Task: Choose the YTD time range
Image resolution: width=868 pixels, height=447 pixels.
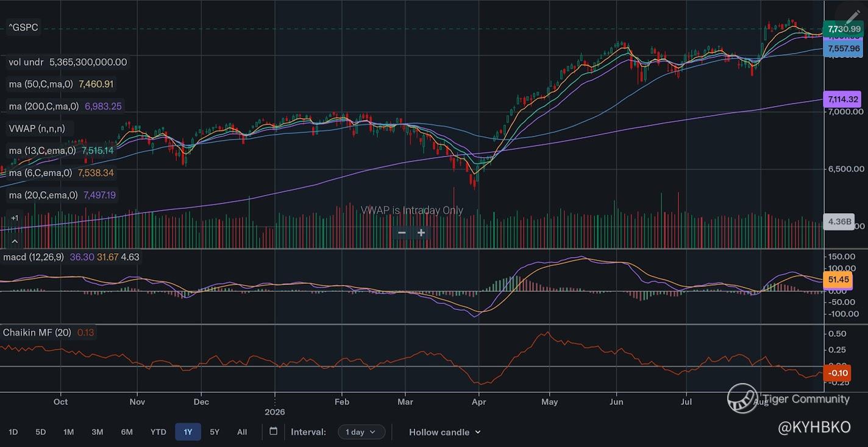Action: (158, 432)
